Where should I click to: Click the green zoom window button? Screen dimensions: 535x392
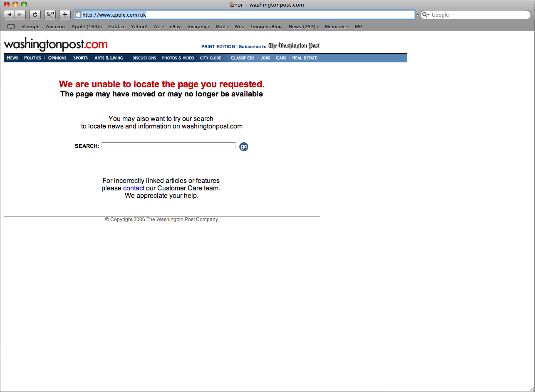[24, 5]
